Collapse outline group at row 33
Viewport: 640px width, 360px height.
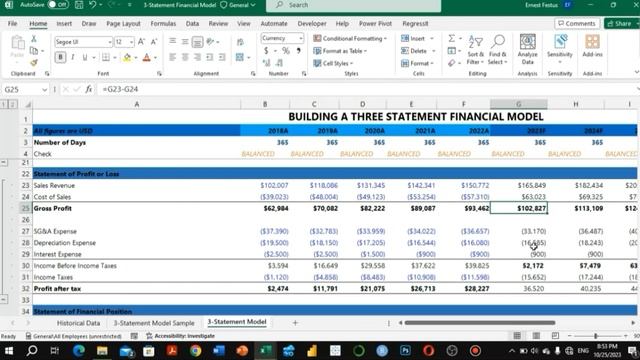click(4, 300)
